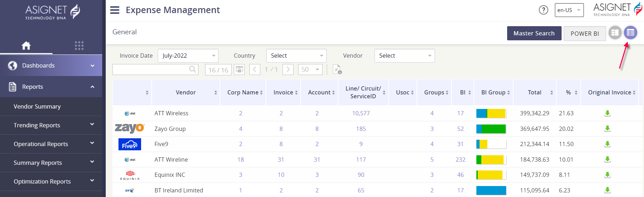Open the Country Select dropdown
This screenshot has width=644, height=197.
tap(296, 56)
